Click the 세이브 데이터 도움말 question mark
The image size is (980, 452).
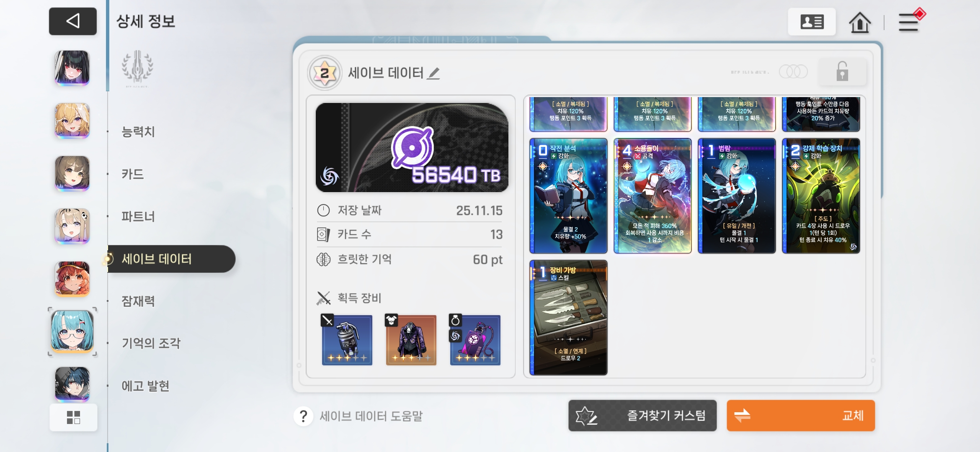pos(304,416)
